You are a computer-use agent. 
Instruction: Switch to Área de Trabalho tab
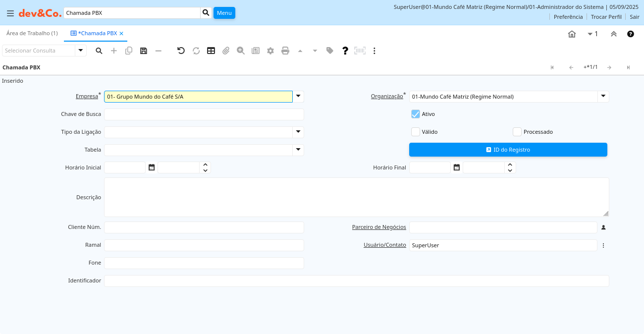pos(32,33)
